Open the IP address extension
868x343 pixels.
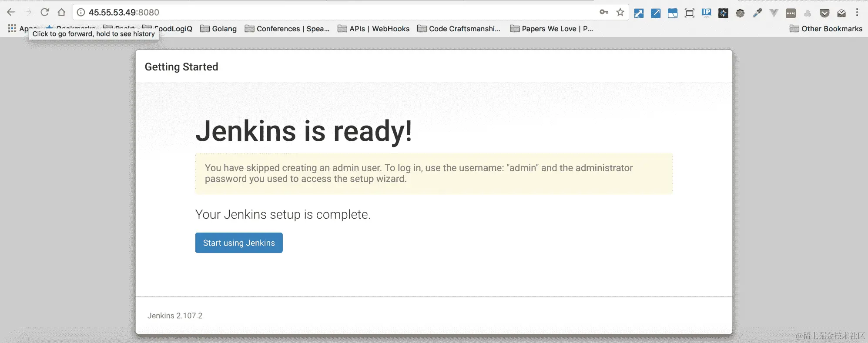pos(707,13)
